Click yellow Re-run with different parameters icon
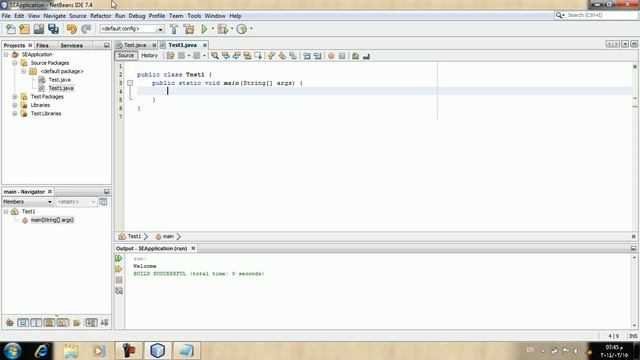640x360 pixels. (119, 269)
